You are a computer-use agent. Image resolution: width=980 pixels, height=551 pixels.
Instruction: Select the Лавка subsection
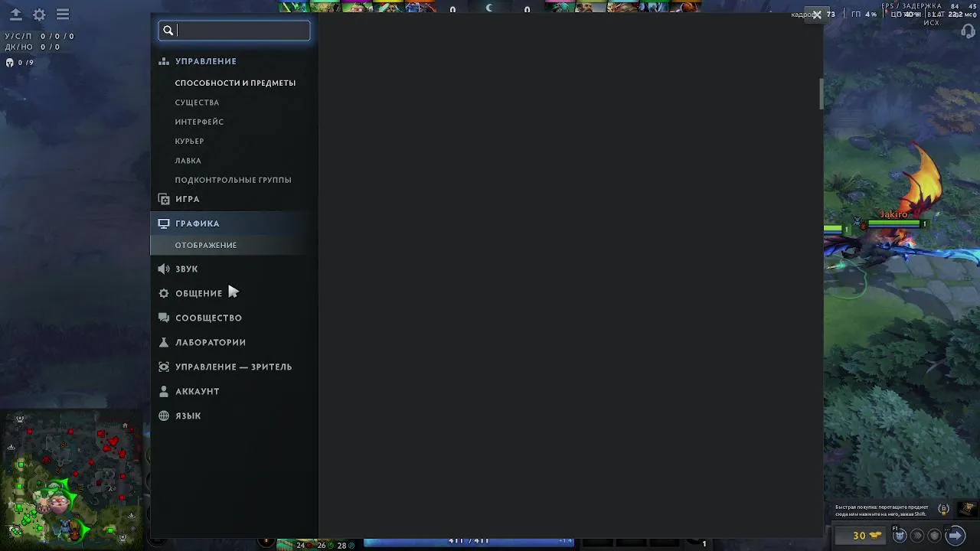pyautogui.click(x=188, y=161)
